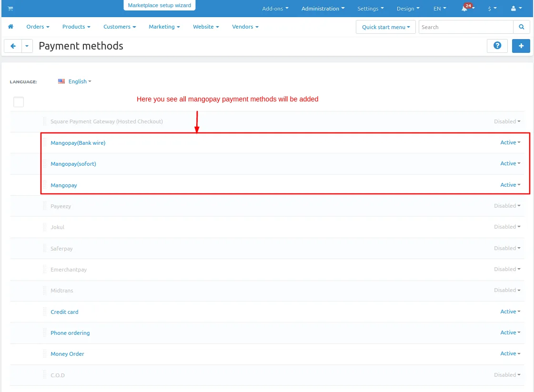The height and width of the screenshot is (392, 534).
Task: Open dropdown beside back arrow
Action: click(27, 46)
